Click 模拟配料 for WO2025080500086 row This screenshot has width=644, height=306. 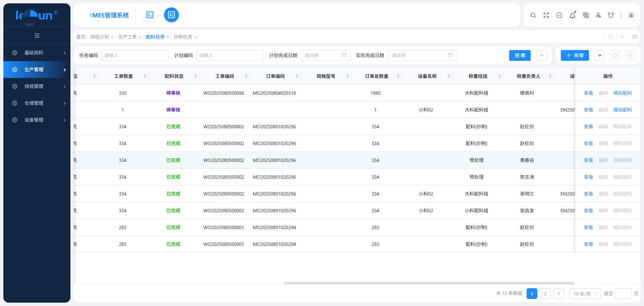point(623,93)
